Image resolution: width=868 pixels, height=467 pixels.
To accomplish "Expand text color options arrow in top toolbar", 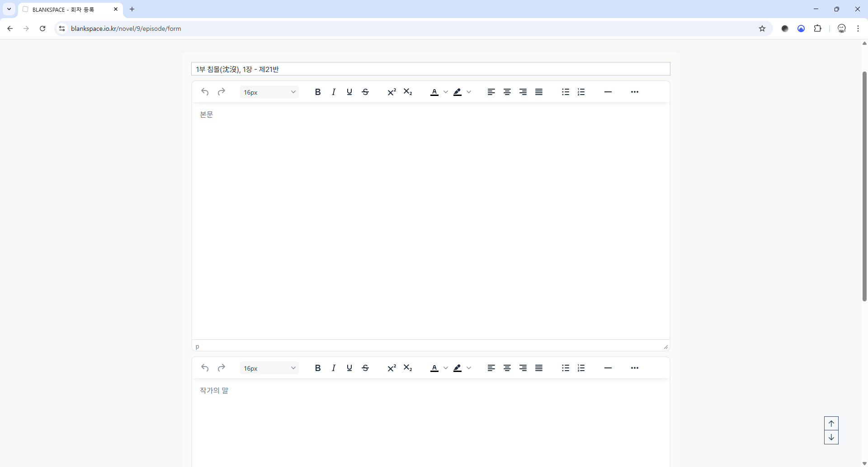I will [x=446, y=92].
